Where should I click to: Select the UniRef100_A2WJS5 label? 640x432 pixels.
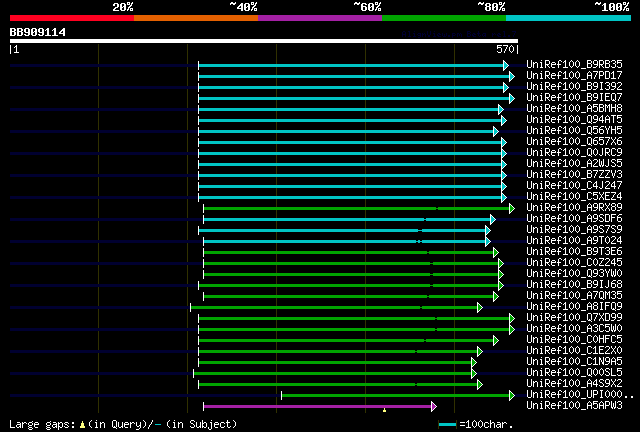[x=574, y=164]
